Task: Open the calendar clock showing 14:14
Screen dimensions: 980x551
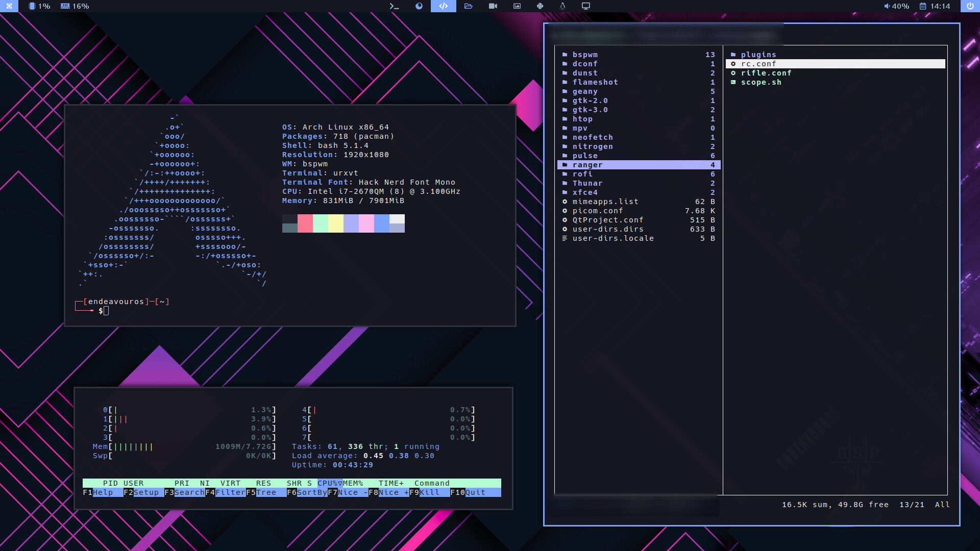Action: 935,6
